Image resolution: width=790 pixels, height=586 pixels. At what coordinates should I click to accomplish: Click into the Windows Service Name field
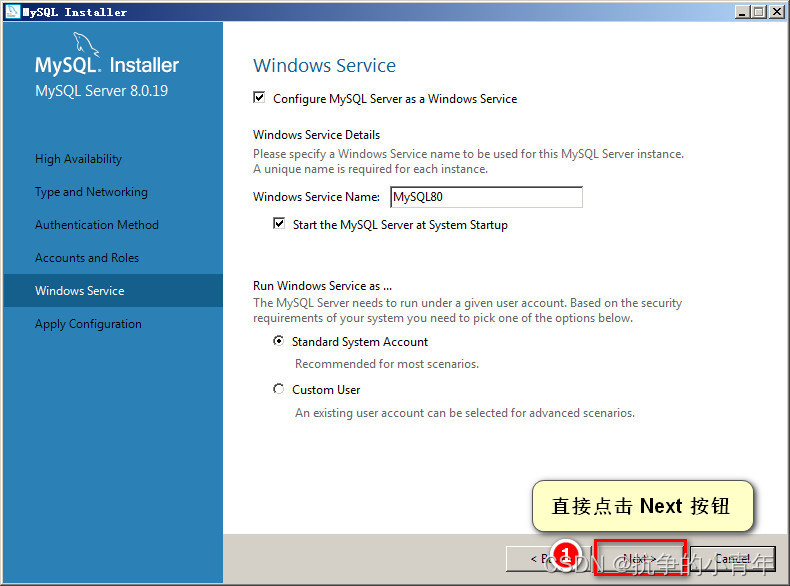pyautogui.click(x=486, y=197)
